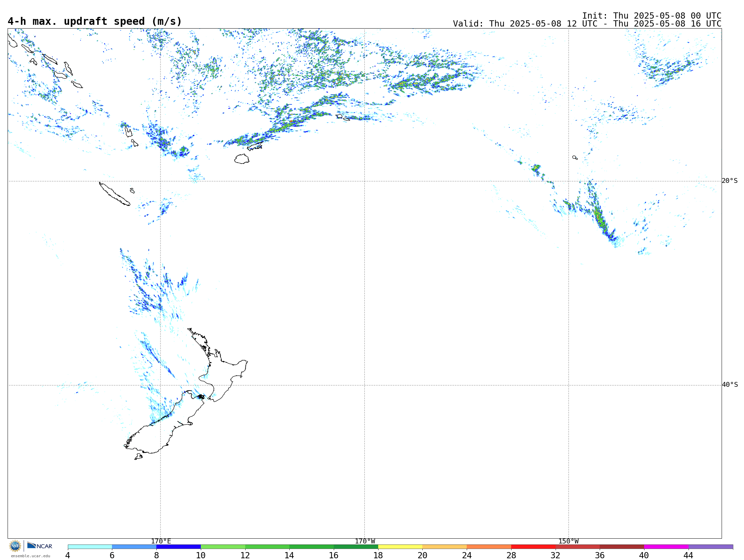Screen dimensions: 744x560
Task: Click the colorbar tick label '16'
Action: coord(334,555)
